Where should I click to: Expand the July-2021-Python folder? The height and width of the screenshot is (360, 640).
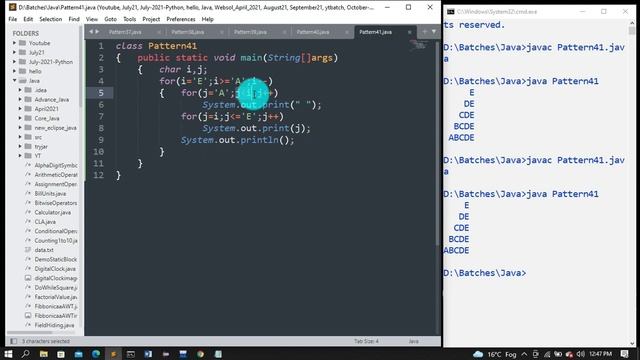tap(14, 62)
